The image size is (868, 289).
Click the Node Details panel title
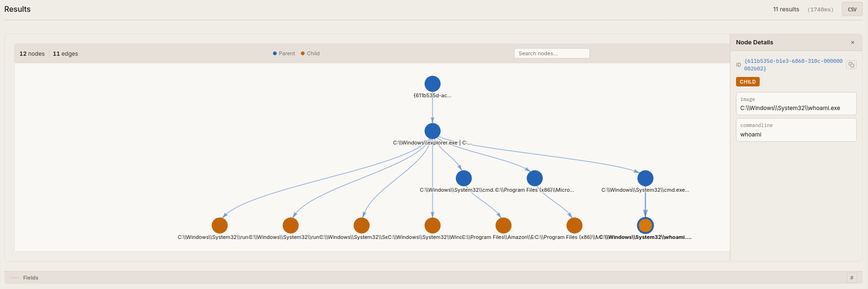754,42
